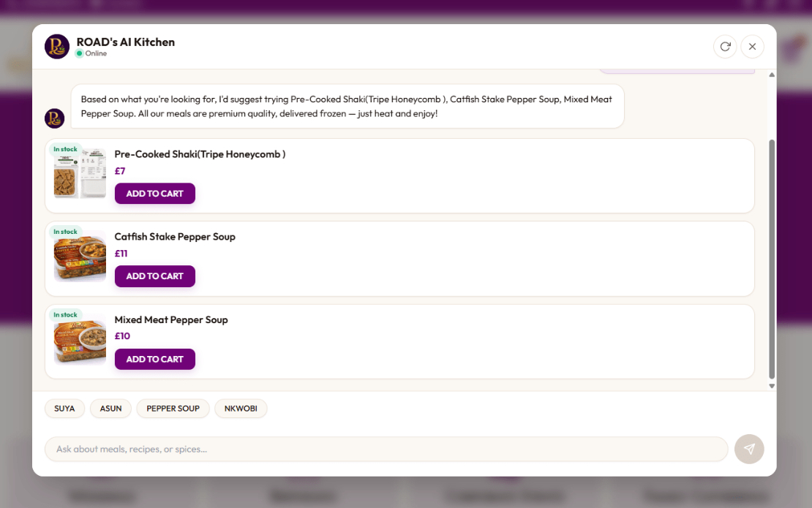Pick the PEPPER SOUP suggestion chip
This screenshot has height=508, width=812.
tap(173, 408)
